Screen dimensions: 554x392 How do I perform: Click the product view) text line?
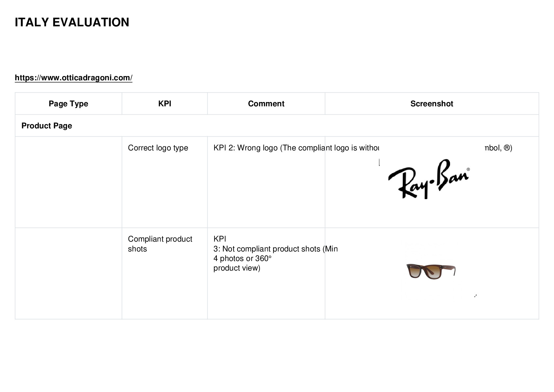pos(237,268)
